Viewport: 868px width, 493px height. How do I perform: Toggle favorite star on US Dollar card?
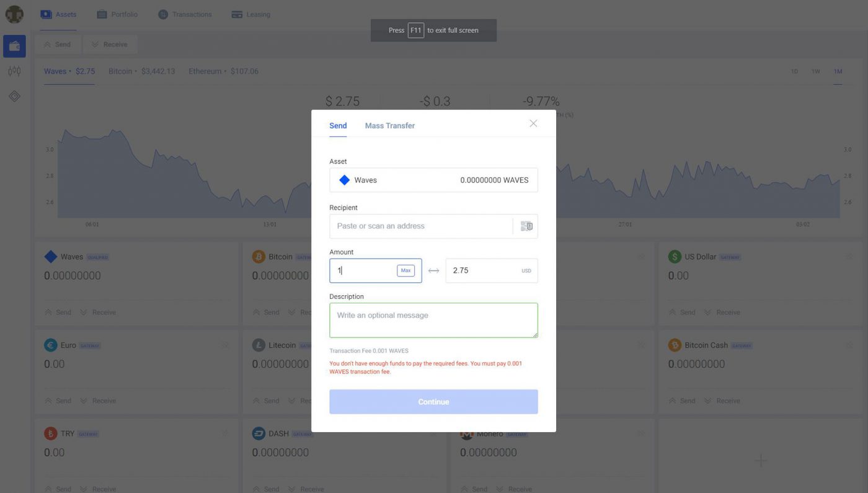[849, 257]
